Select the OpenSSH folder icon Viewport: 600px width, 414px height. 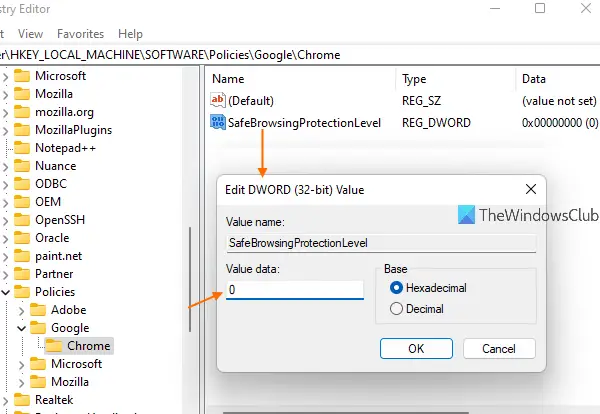22,220
